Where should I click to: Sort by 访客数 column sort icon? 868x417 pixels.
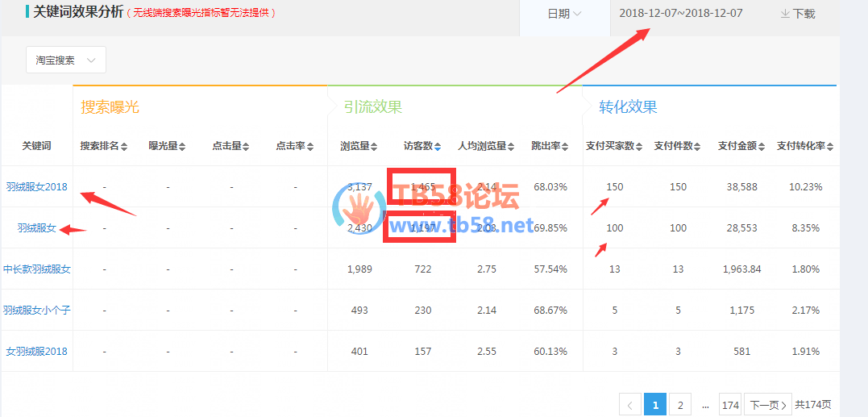coord(438,147)
